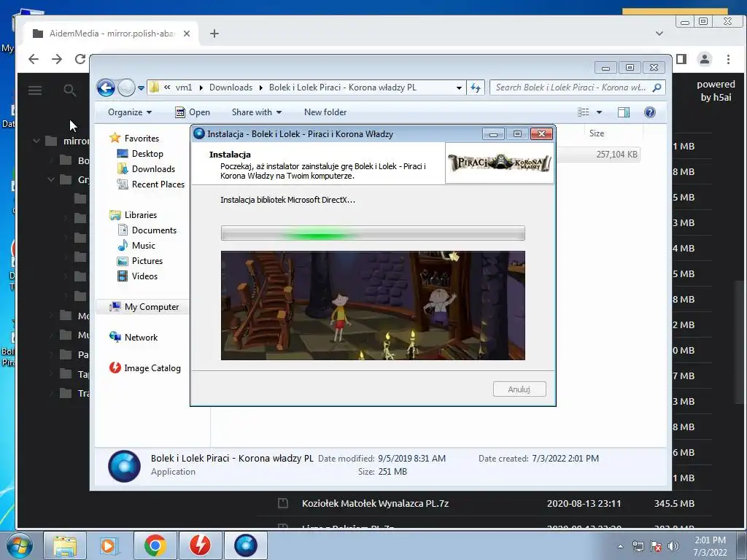Open Explorer help question mark icon
Viewport: 747px width, 560px height.
point(650,112)
